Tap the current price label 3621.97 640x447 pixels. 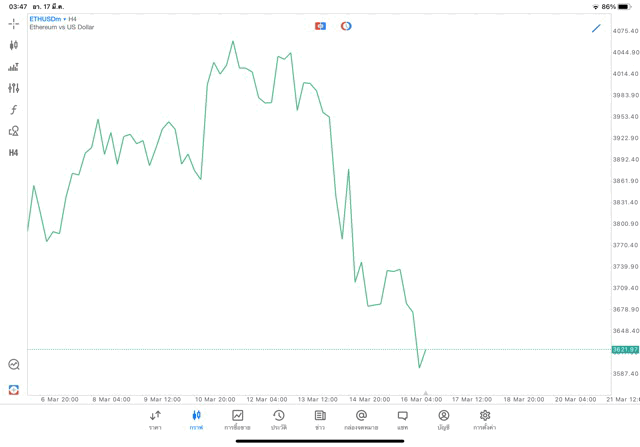(x=625, y=350)
